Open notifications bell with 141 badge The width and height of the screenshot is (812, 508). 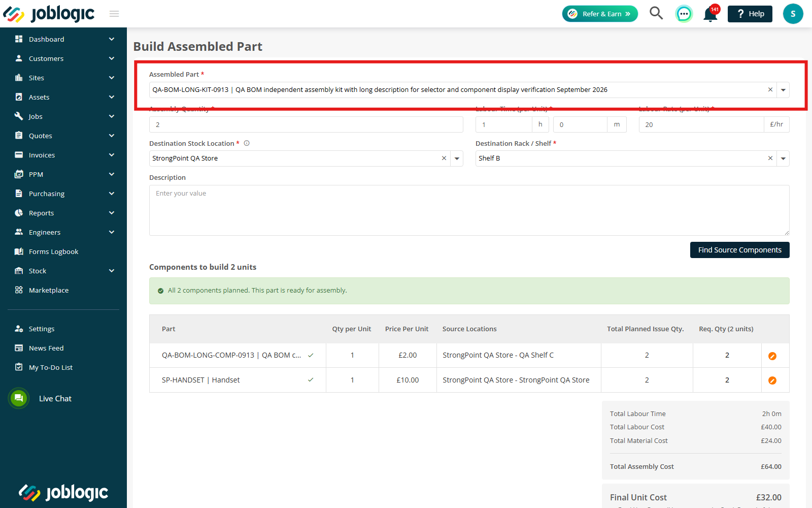(x=710, y=14)
